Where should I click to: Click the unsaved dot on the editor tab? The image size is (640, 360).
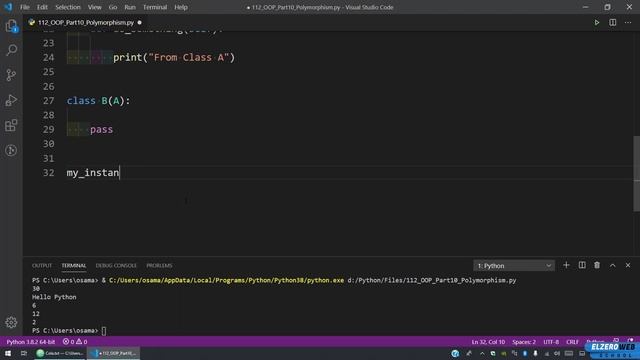coord(140,22)
